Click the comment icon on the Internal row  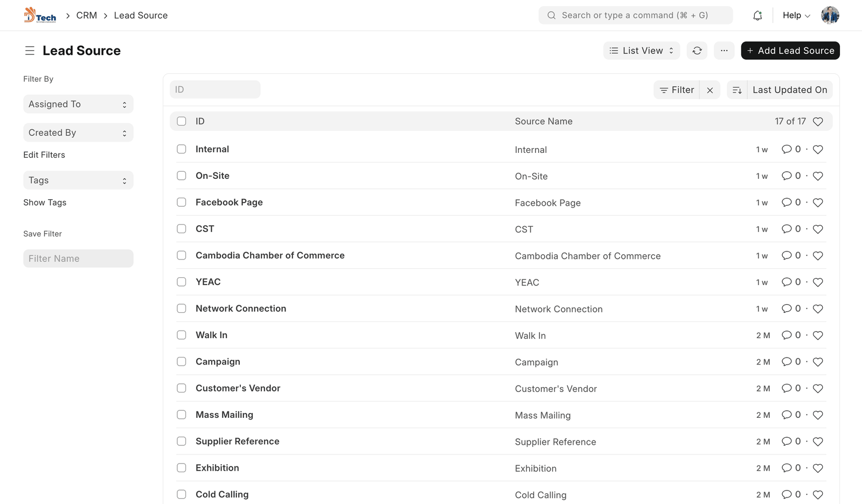(787, 149)
